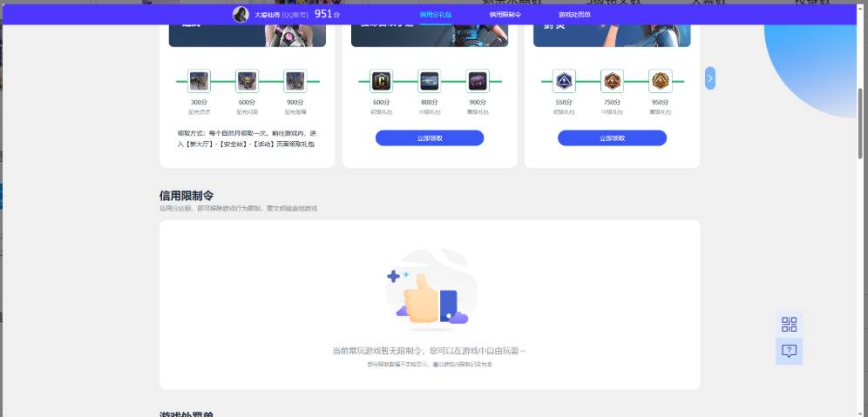Viewport: 868px width, 417px height.
Task: Open the middle game card banner image
Action: point(430,36)
